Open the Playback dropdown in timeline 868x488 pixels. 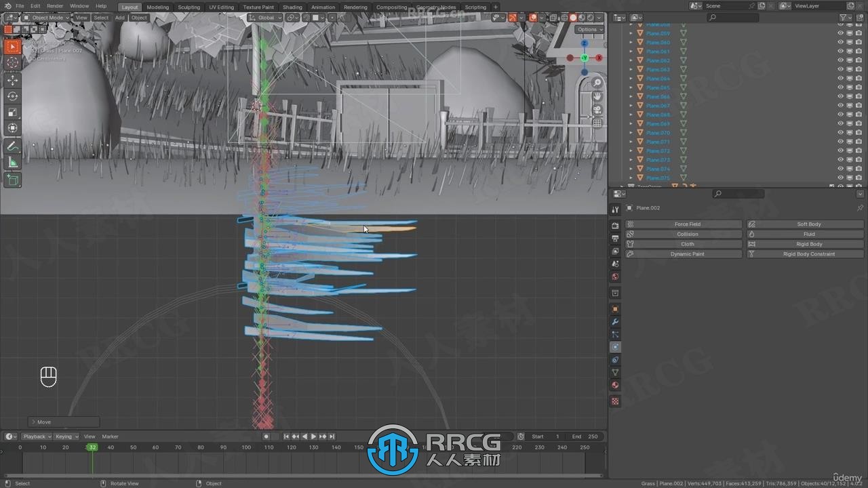tap(37, 436)
